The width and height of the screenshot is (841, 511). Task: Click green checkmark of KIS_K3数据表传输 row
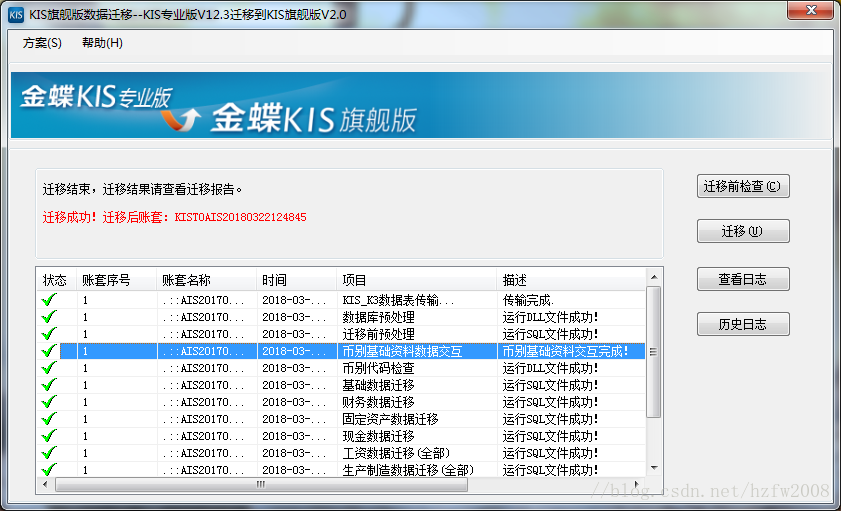[x=49, y=300]
